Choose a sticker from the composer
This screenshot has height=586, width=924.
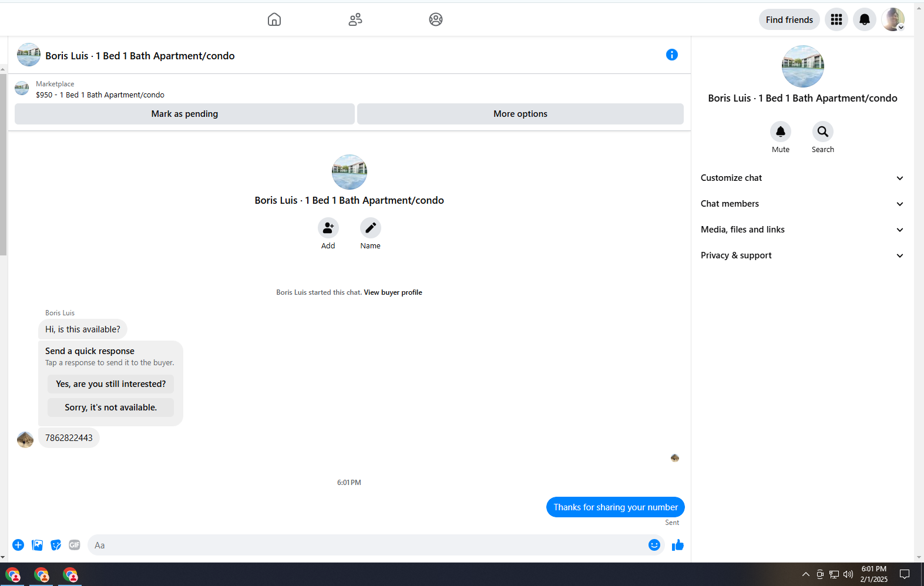[x=56, y=545]
